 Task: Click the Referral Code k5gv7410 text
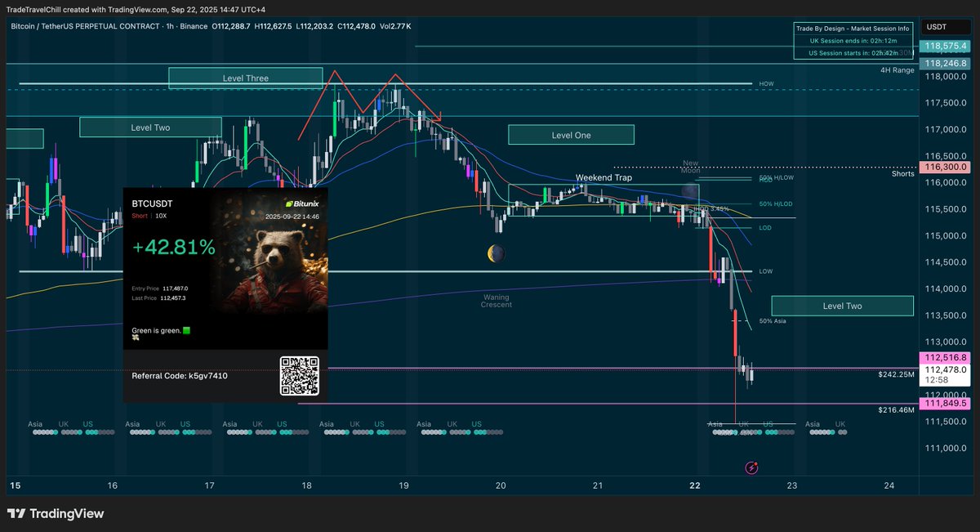180,376
